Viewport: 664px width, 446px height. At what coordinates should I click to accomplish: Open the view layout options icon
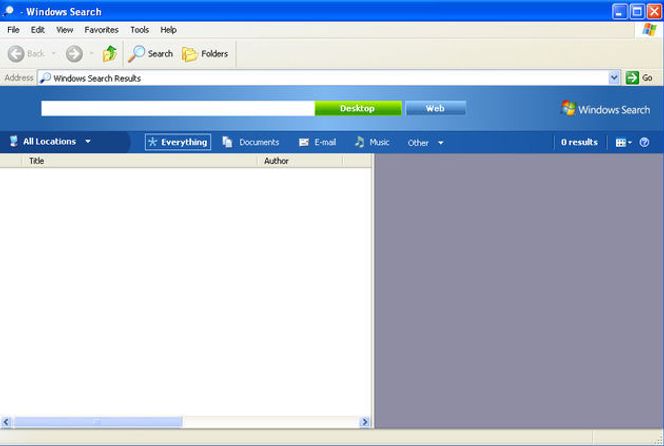[x=623, y=142]
